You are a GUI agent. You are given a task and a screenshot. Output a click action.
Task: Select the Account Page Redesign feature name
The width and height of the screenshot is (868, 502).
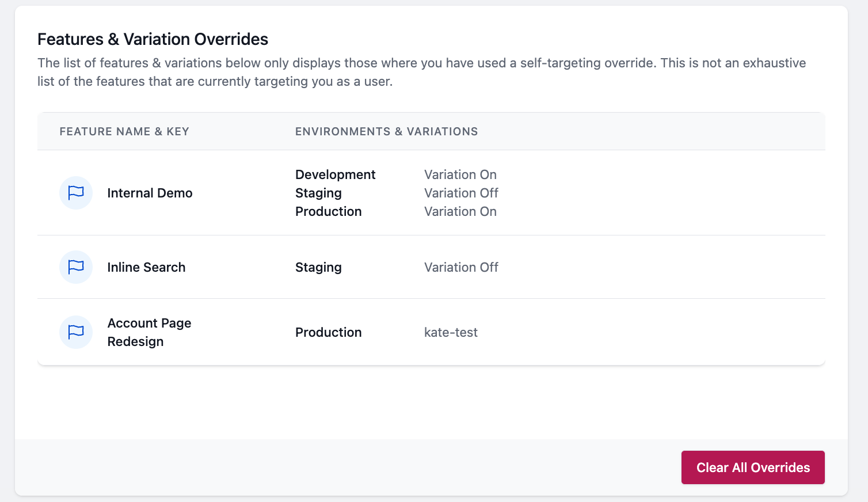click(x=149, y=332)
